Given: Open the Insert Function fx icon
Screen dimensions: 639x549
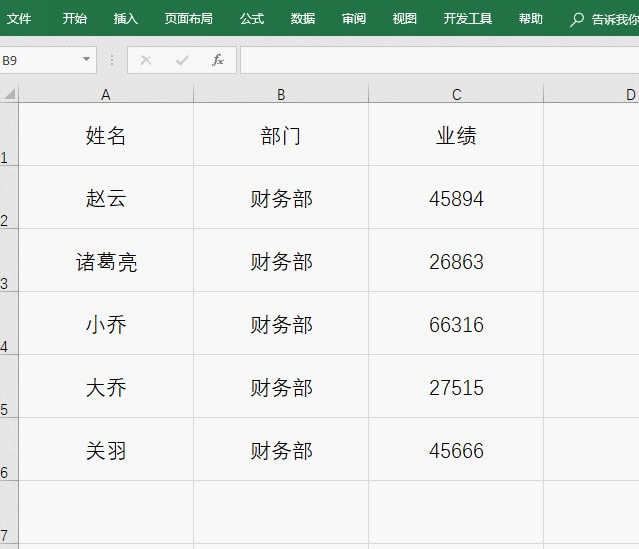Looking at the screenshot, I should click(218, 60).
